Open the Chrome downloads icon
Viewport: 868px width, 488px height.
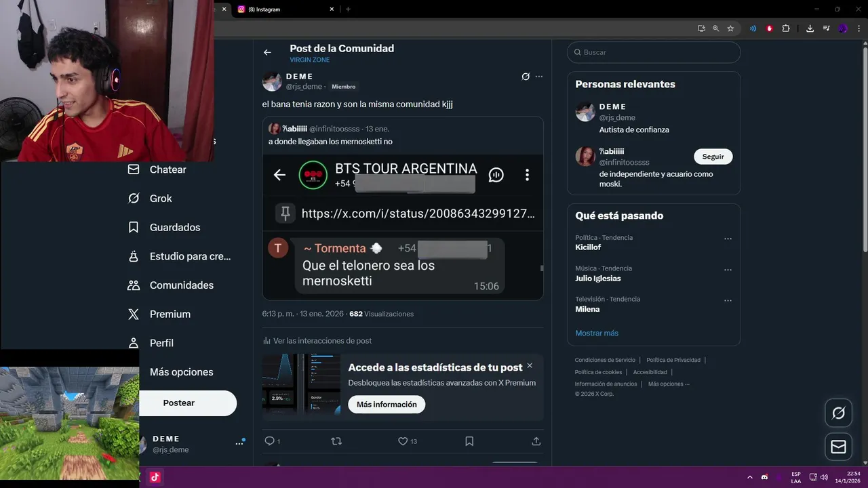point(810,28)
